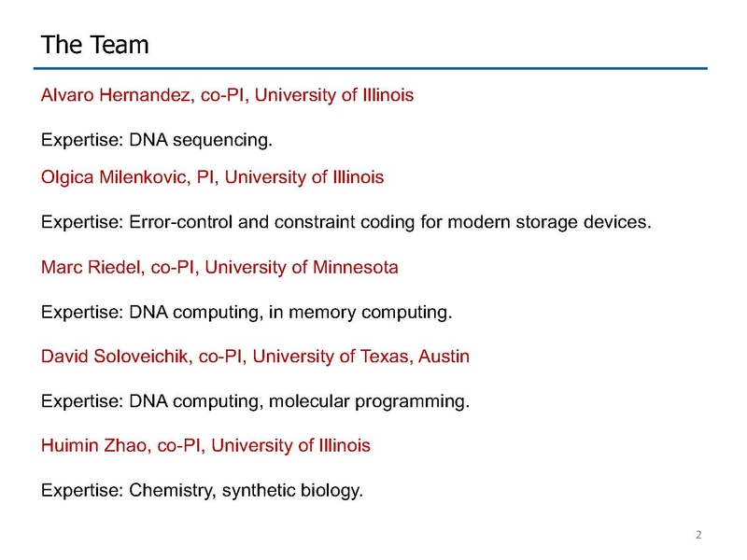Click "University of Illinois" after Alvaro Hernandez

tap(334, 95)
